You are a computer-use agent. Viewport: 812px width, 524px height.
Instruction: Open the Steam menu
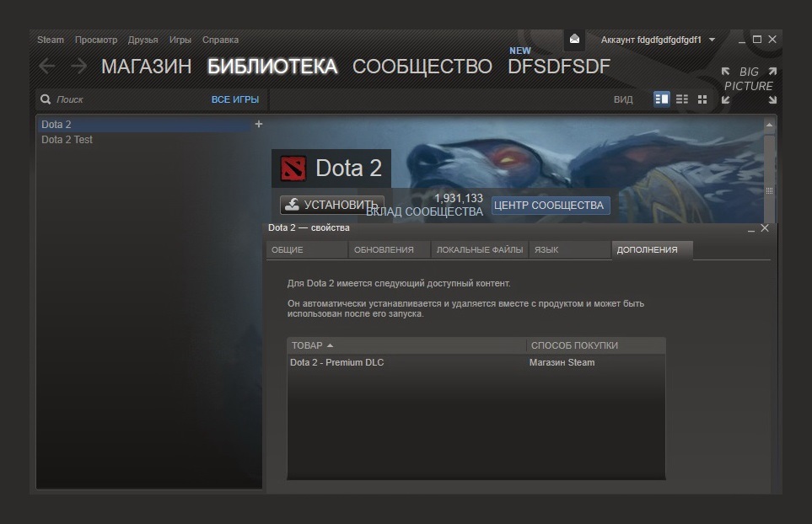[51, 40]
